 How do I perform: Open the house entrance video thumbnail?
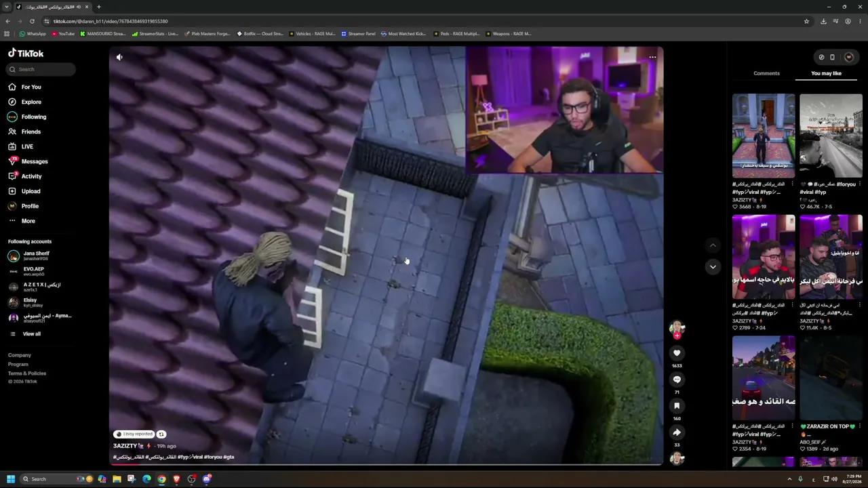click(764, 136)
